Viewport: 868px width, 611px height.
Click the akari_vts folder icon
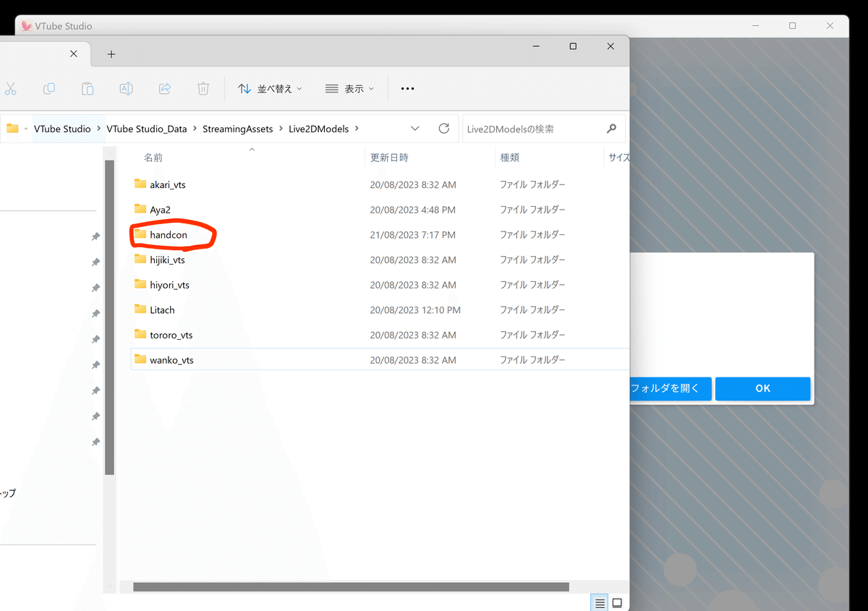coord(140,184)
